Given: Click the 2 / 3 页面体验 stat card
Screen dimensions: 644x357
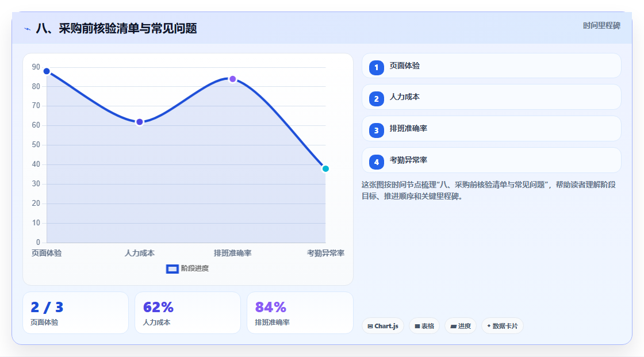Looking at the screenshot, I should point(75,313).
